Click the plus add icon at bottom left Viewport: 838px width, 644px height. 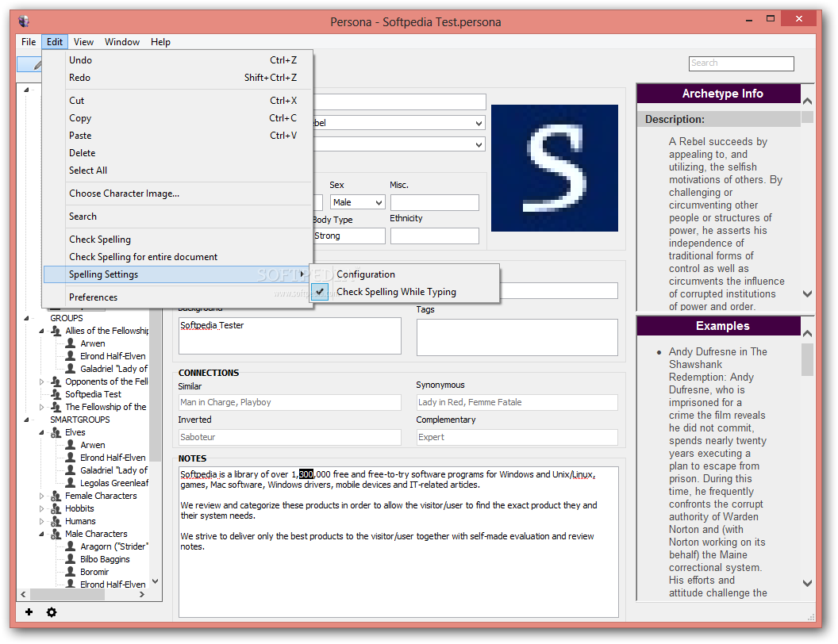[x=29, y=612]
